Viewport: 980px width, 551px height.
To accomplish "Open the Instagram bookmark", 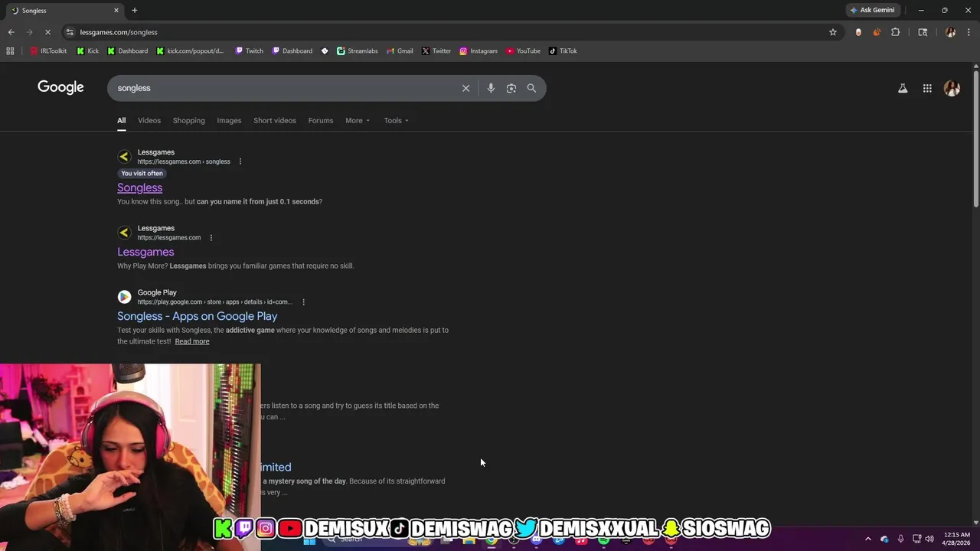I will [479, 51].
